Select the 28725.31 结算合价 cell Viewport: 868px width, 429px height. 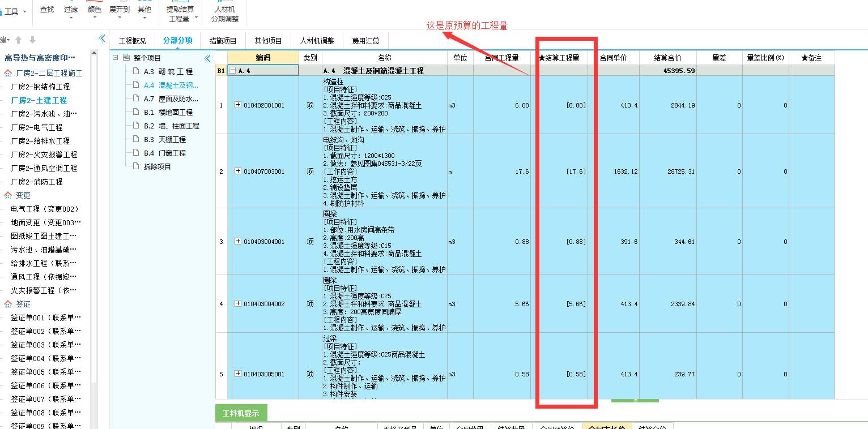[667, 171]
